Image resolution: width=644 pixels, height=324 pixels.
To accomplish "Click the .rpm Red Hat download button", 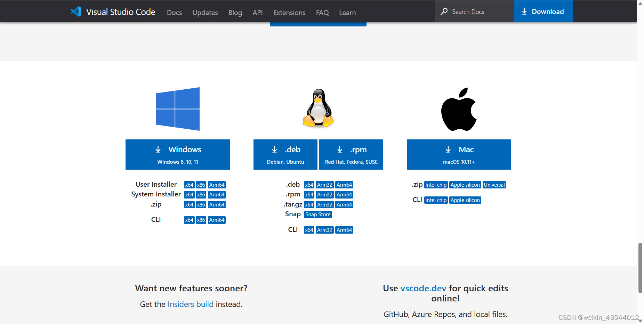I will tap(351, 154).
